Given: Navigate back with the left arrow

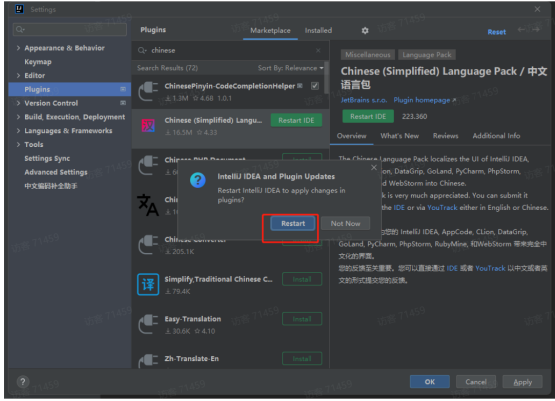Looking at the screenshot, I should 521,29.
